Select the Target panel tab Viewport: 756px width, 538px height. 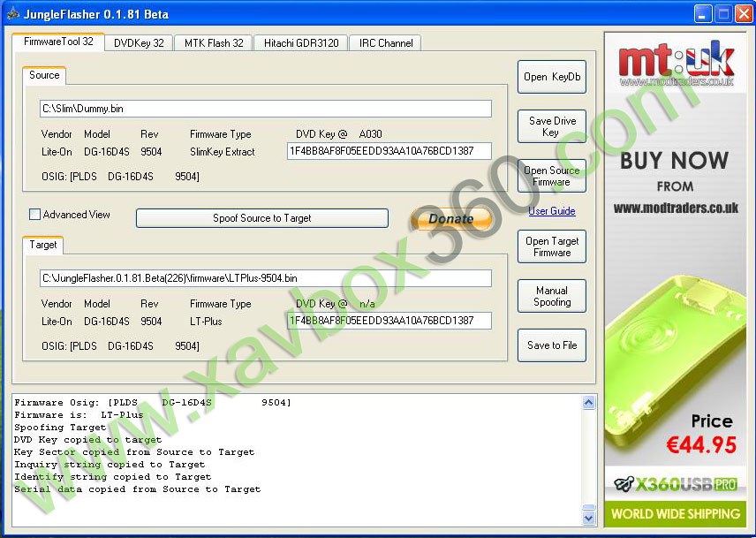pyautogui.click(x=43, y=245)
